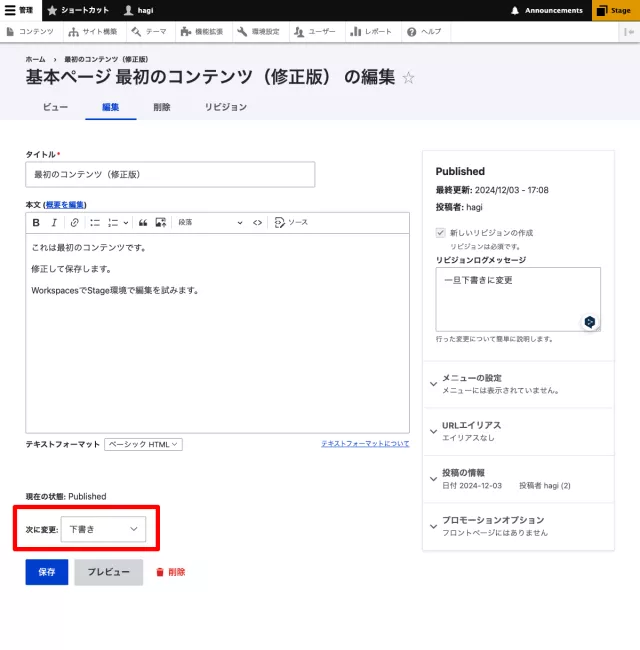Click the 保存 button
640x650 pixels.
pos(47,572)
